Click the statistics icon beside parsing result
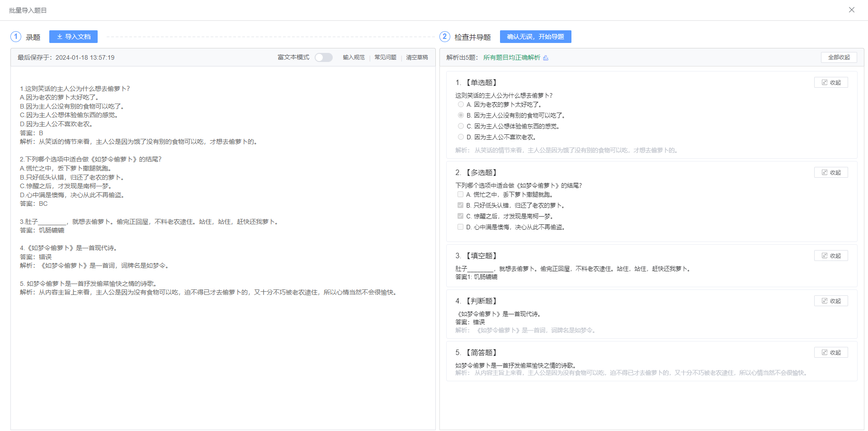Viewport: 868px width, 431px height. point(546,58)
